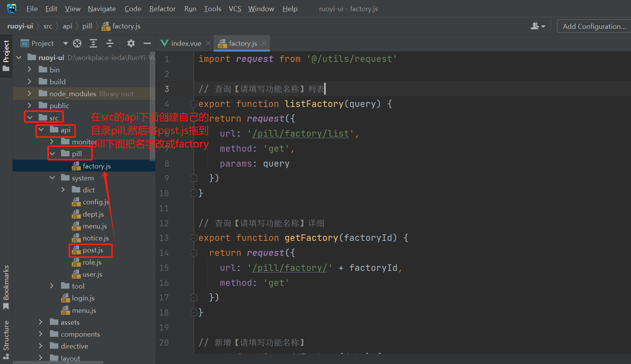Click Add Configuration button

point(594,26)
